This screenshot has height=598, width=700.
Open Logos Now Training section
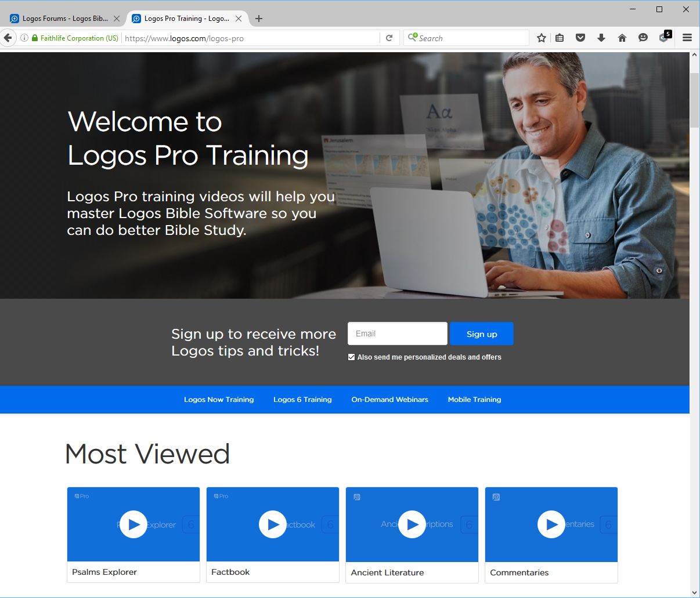[219, 400]
